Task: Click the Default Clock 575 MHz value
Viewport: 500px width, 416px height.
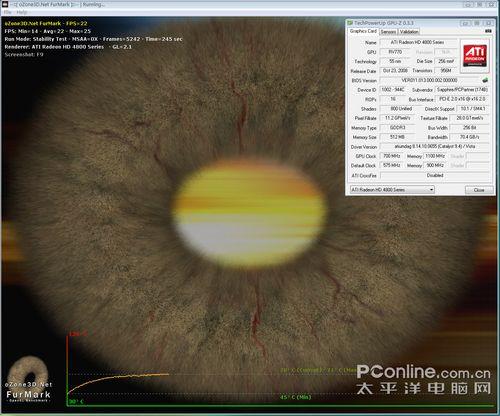Action: [392, 165]
